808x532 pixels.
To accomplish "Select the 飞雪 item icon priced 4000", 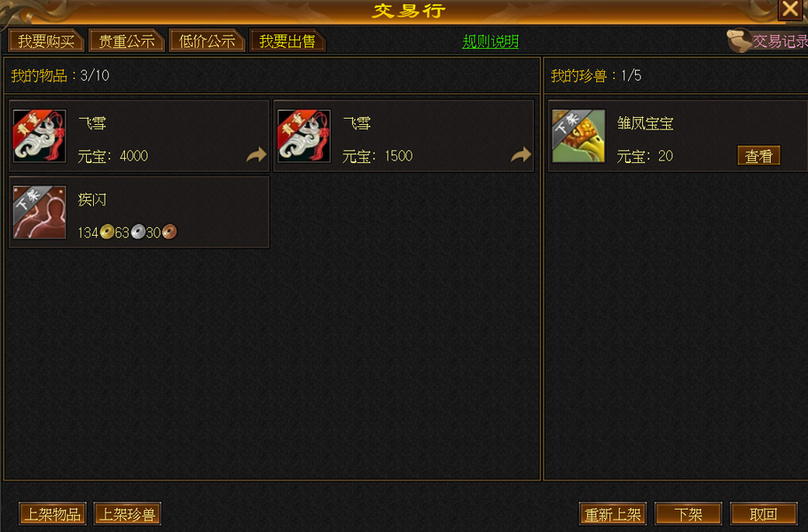I will [x=40, y=136].
